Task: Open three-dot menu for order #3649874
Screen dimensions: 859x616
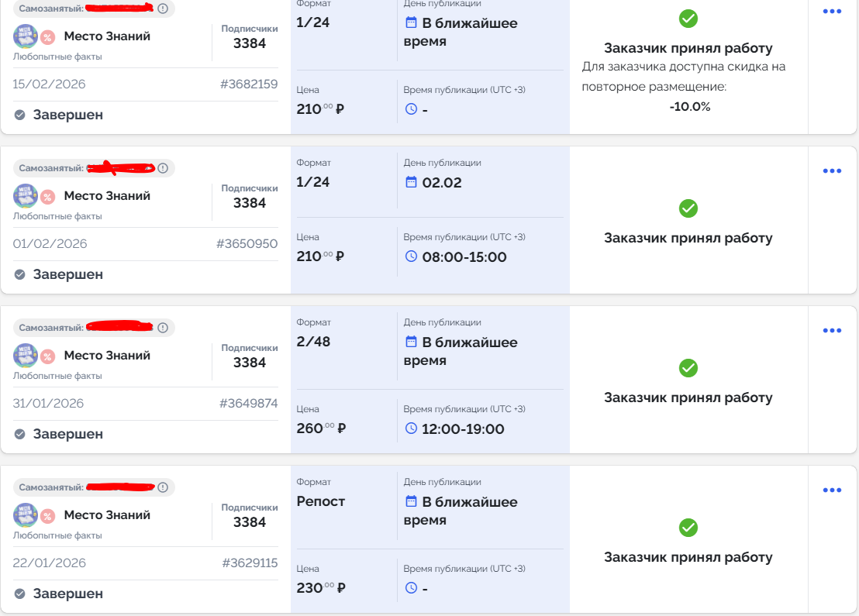Action: [832, 331]
